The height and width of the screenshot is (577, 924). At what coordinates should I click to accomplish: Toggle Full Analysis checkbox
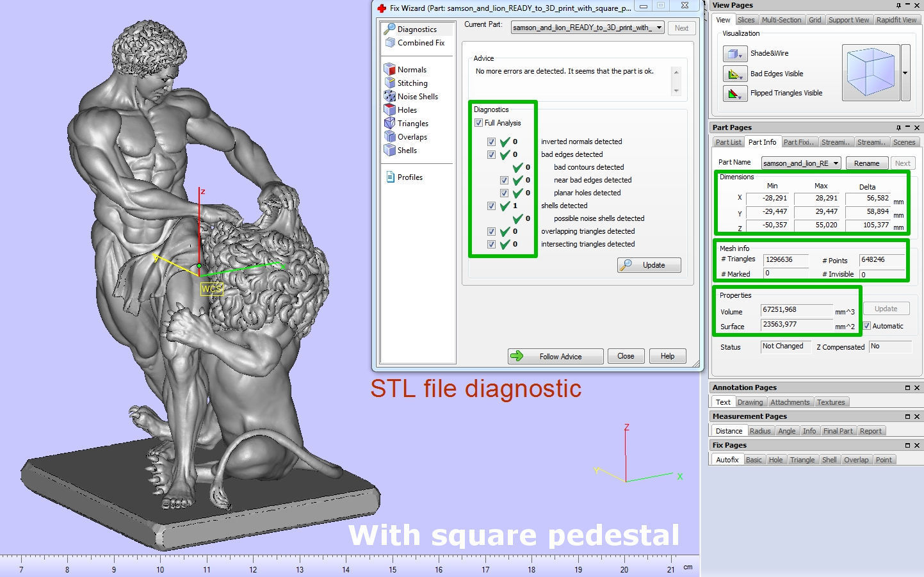(478, 123)
